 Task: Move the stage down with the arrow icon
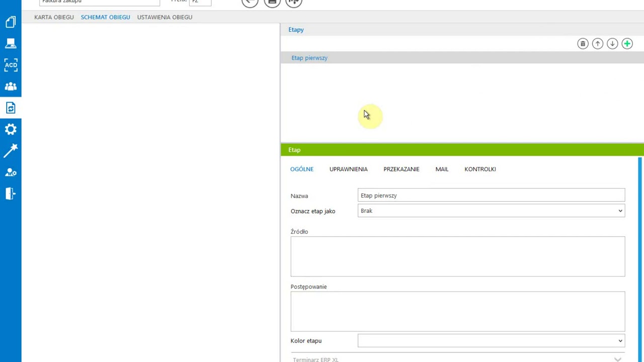pyautogui.click(x=612, y=44)
